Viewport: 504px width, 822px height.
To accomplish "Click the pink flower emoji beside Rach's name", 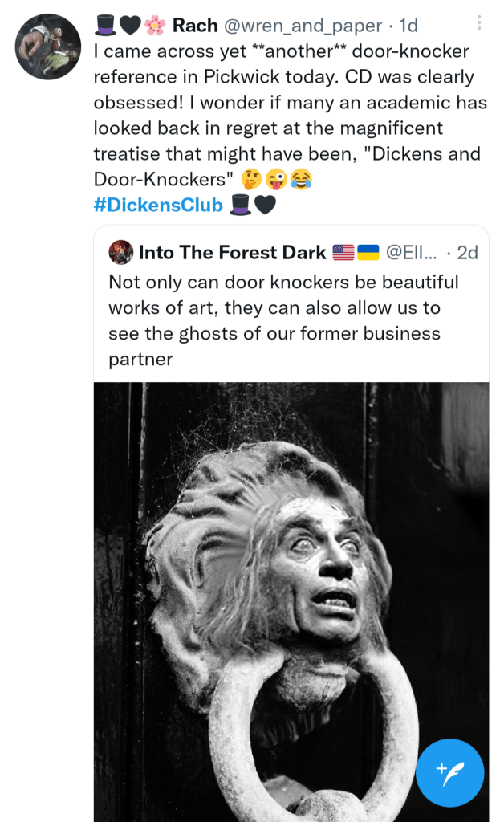I will pos(156,26).
